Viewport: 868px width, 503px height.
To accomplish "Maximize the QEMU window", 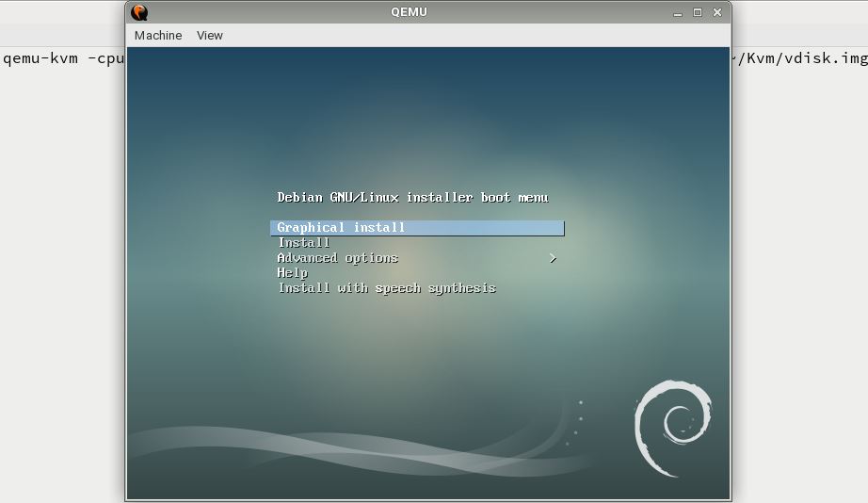I will click(x=698, y=12).
